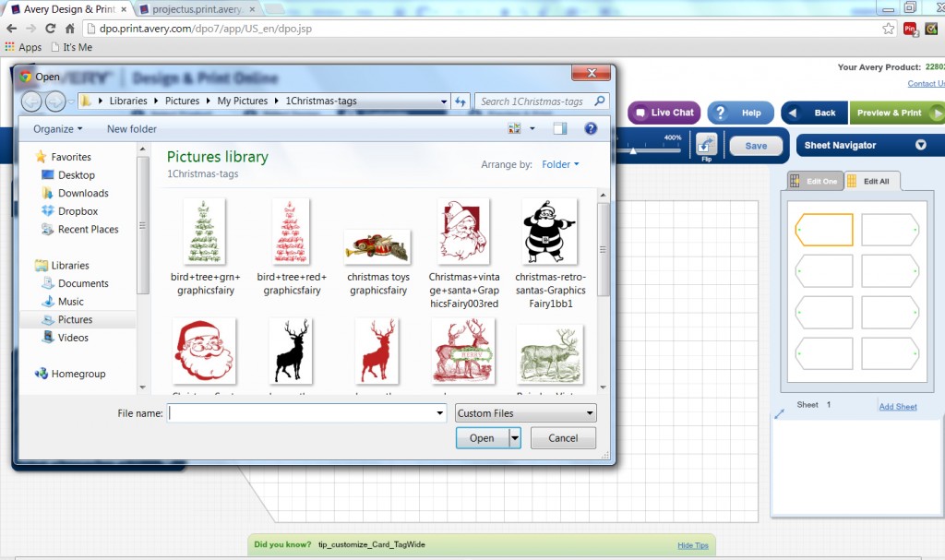Select the black deer silhouette thumbnail
The image size is (945, 560).
coord(291,351)
